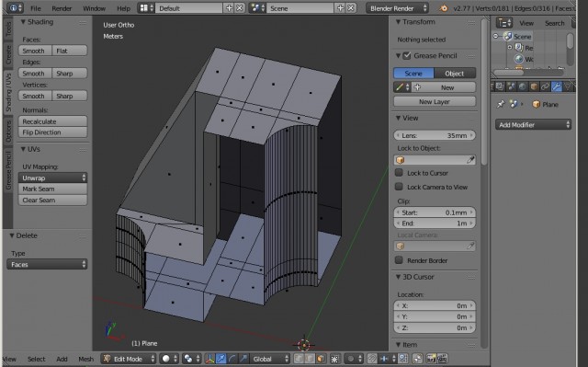This screenshot has height=367, width=588.
Task: Click the Recalculate normals button
Action: click(x=52, y=121)
